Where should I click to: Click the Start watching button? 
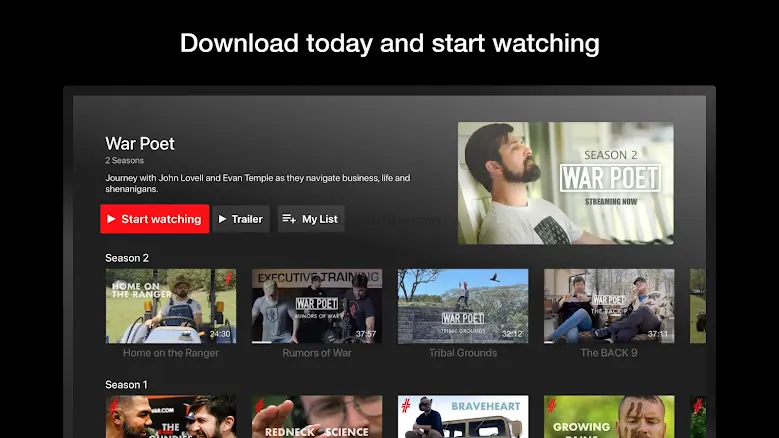[x=155, y=219]
